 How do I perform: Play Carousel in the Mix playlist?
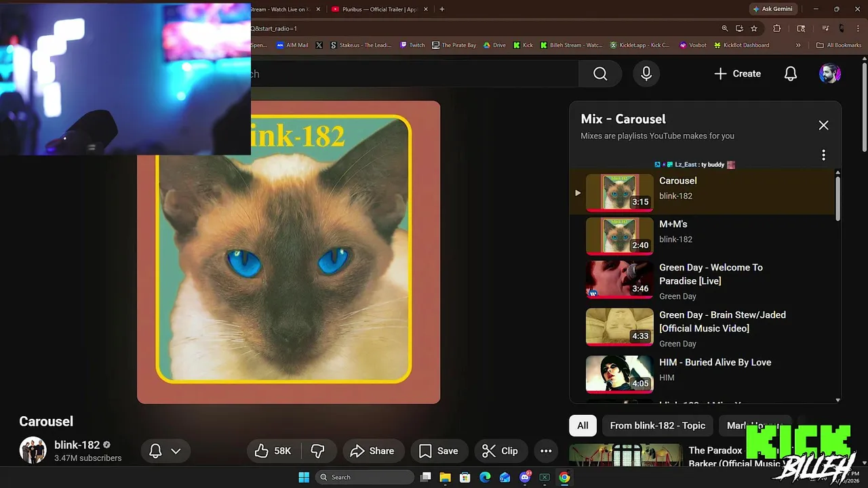point(702,192)
